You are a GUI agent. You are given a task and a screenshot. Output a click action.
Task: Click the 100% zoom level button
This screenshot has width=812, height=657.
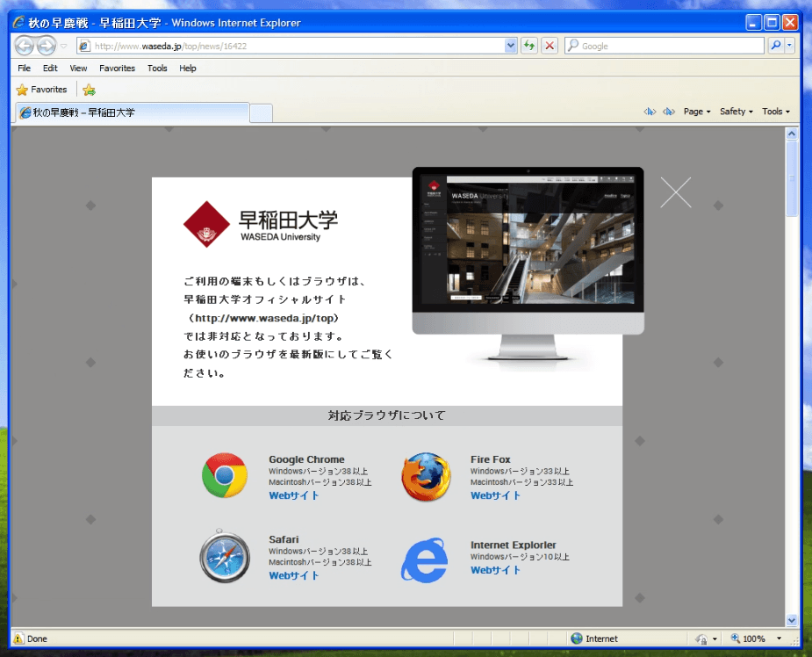tap(748, 639)
